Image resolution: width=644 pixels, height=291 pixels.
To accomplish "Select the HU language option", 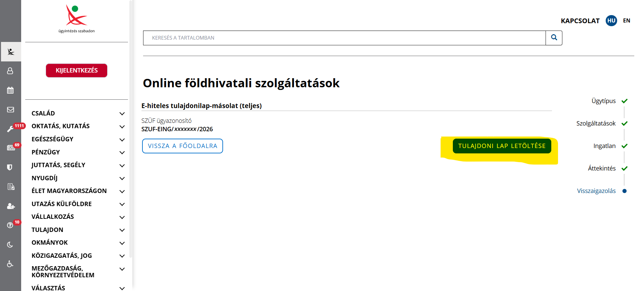I will (x=611, y=21).
